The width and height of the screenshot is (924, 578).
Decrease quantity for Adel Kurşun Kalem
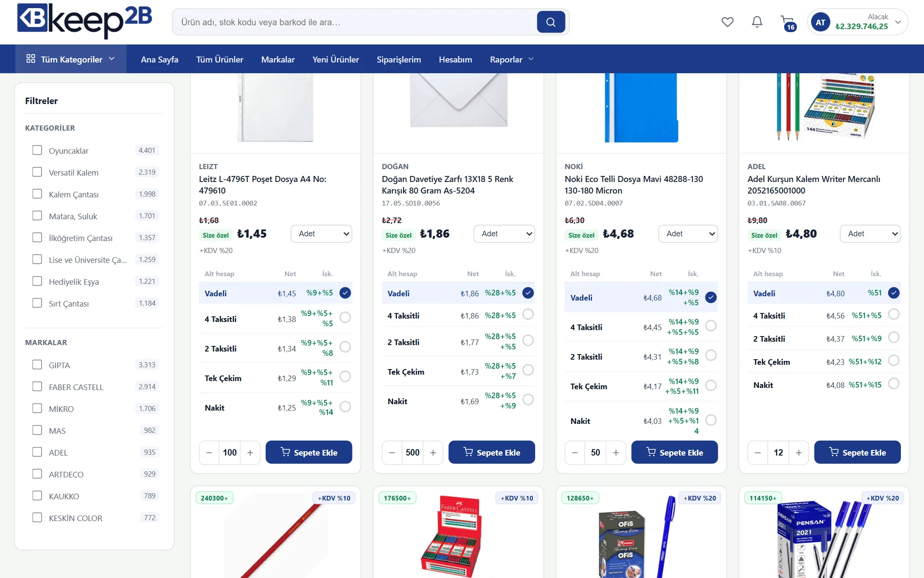(x=758, y=453)
